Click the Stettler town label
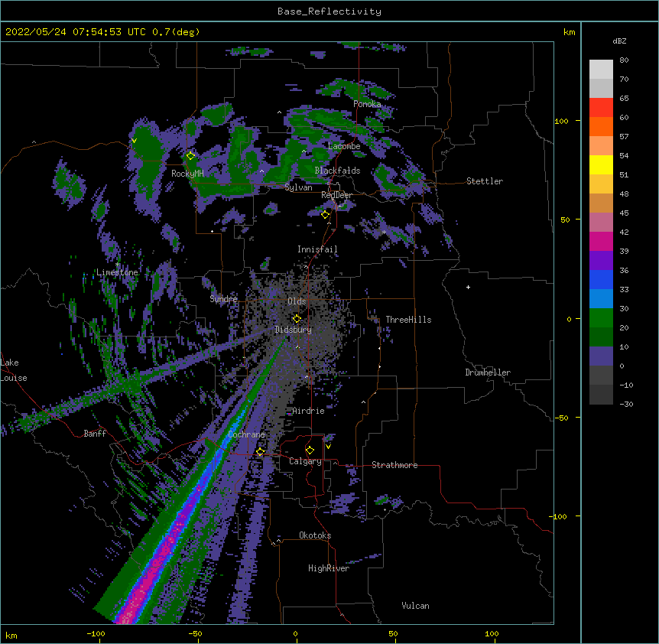659x644 pixels. 485,181
